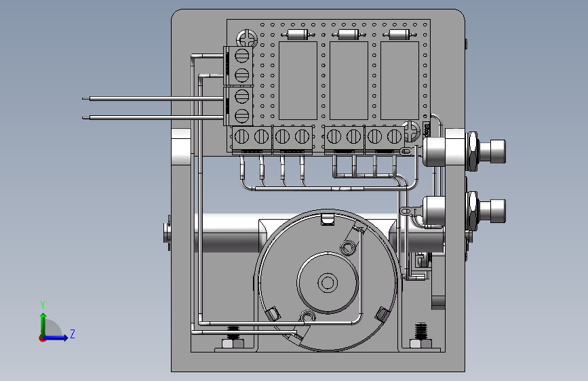Click the green Y axis arrow of triad

tap(43, 323)
